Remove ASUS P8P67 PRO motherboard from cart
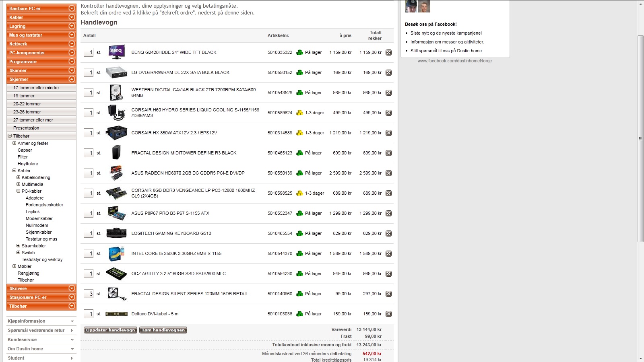This screenshot has height=362, width=644. pyautogui.click(x=388, y=213)
